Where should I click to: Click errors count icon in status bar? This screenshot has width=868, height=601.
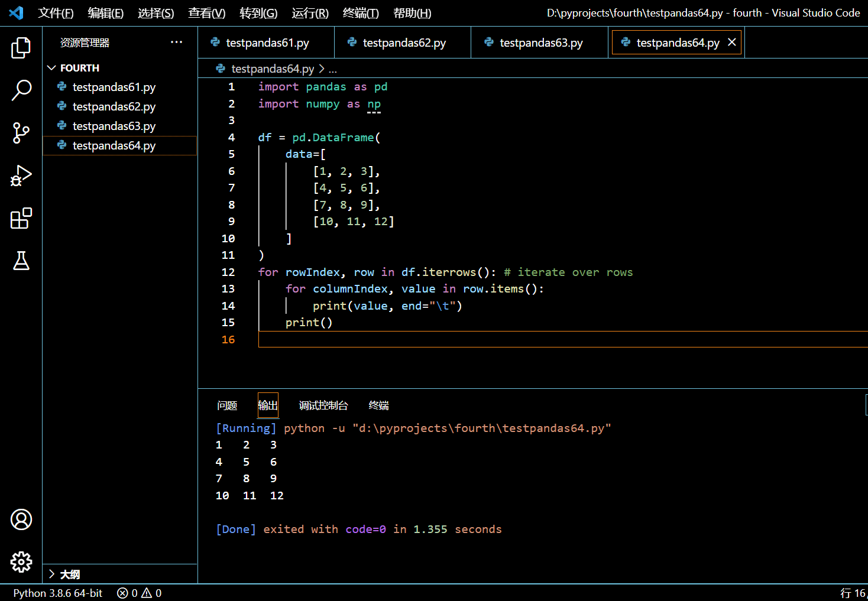click(122, 593)
